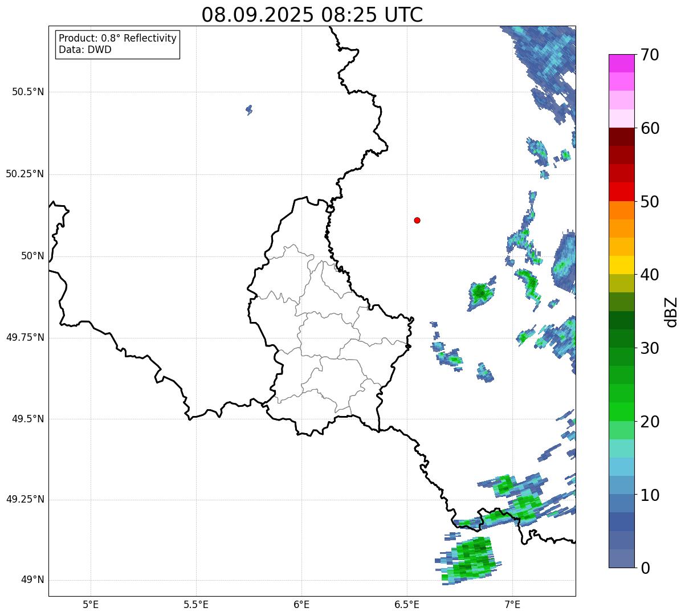The height and width of the screenshot is (616, 685).
Task: Click the 50.5°N latitude label
Action: [27, 92]
